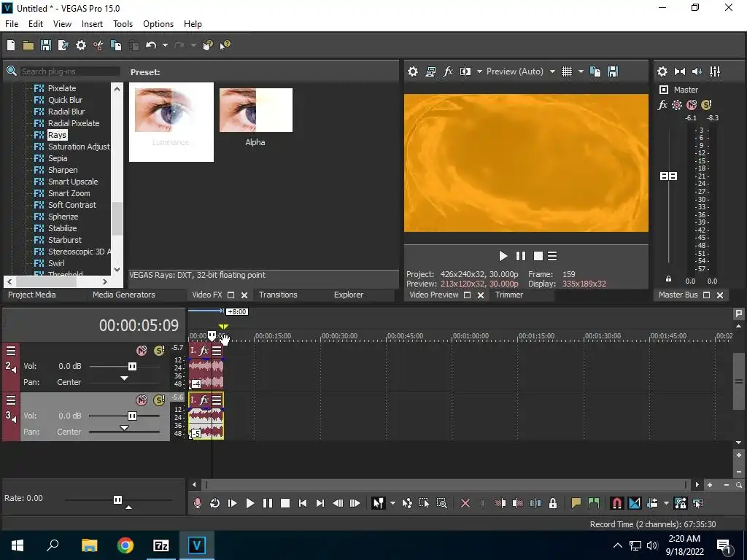Switch to the Media Generators tab

(x=124, y=295)
